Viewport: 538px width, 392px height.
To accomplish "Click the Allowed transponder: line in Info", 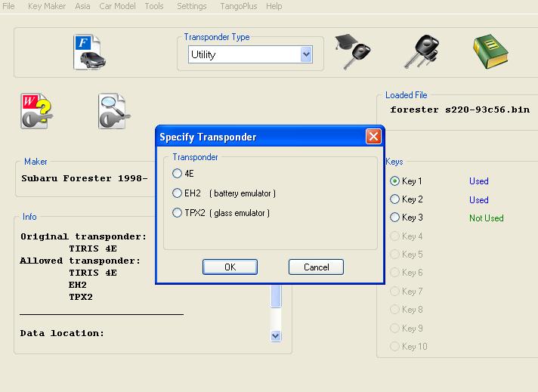I will [x=80, y=261].
